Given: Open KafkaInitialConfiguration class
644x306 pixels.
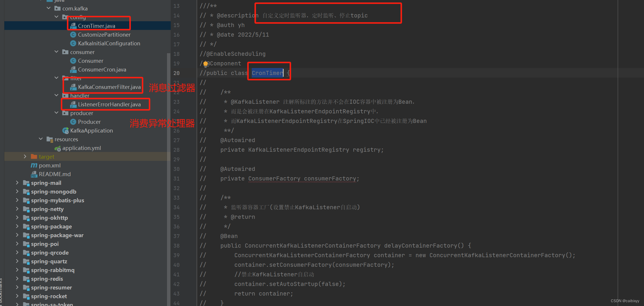Looking at the screenshot, I should [x=109, y=43].
